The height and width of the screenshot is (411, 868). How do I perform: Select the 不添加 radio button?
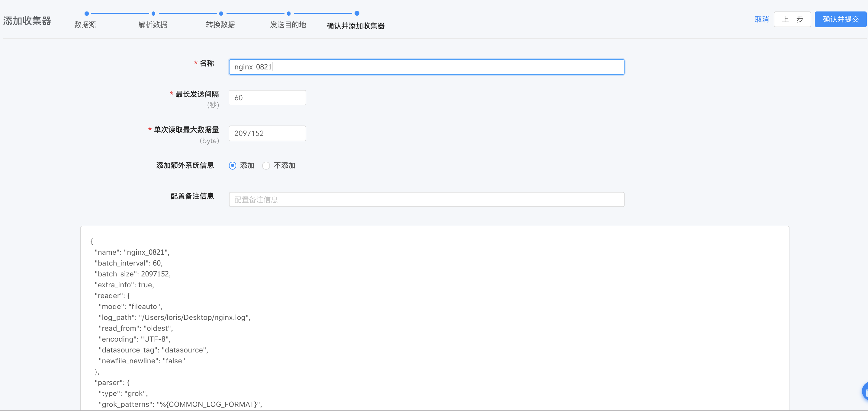point(266,166)
